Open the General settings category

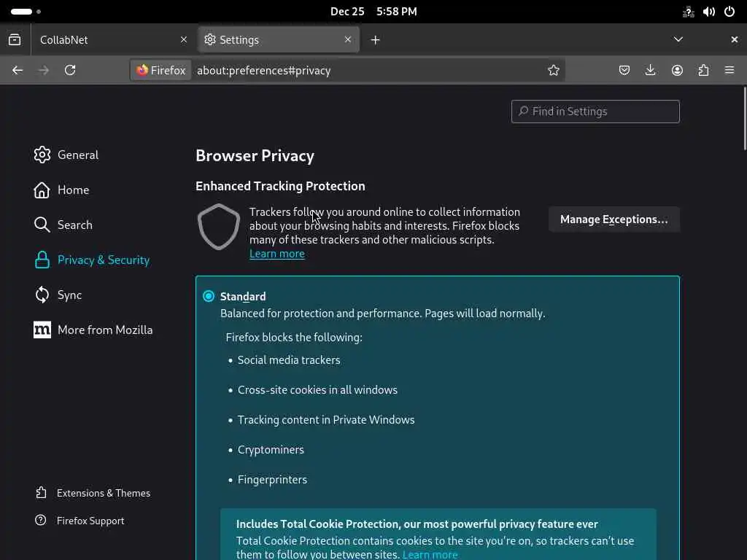click(77, 155)
